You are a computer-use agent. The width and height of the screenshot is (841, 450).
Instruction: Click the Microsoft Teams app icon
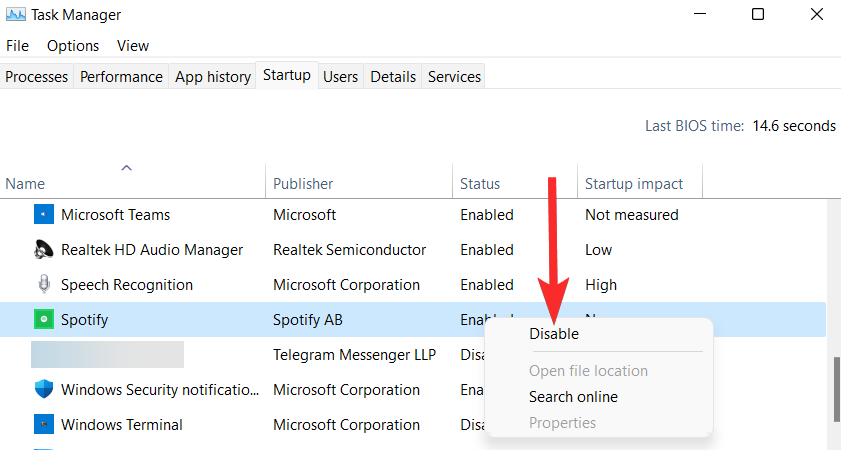(x=43, y=215)
